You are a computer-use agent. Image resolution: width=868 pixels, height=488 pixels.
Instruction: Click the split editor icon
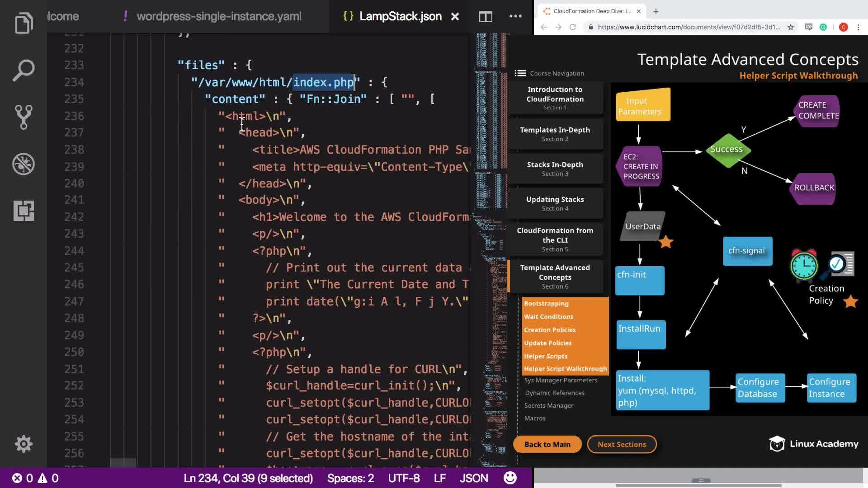(486, 17)
